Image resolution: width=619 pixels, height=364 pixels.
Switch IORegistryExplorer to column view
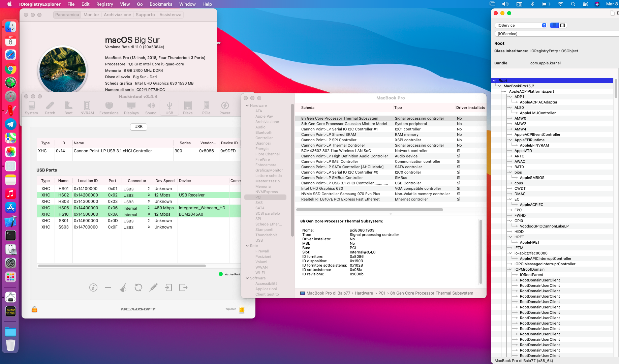click(562, 25)
